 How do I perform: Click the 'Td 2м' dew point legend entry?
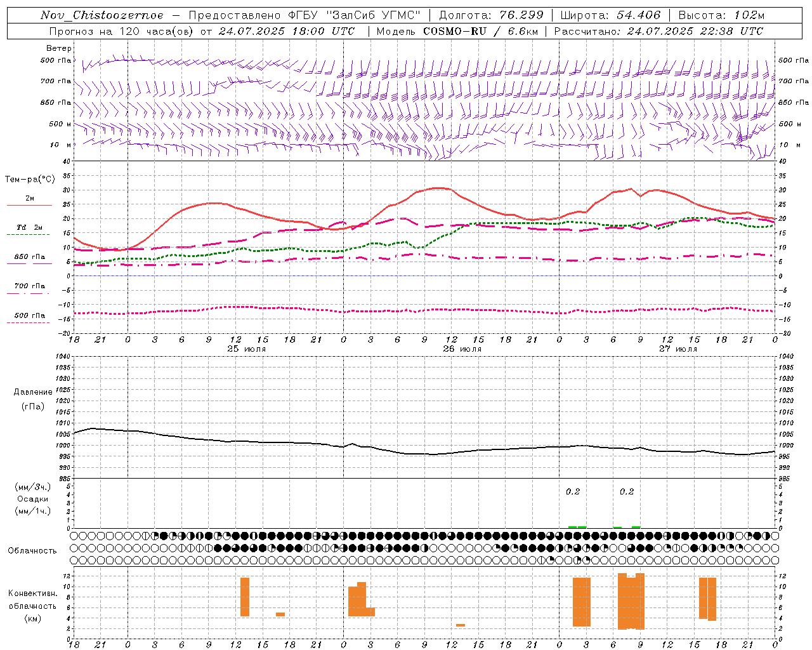(x=30, y=227)
